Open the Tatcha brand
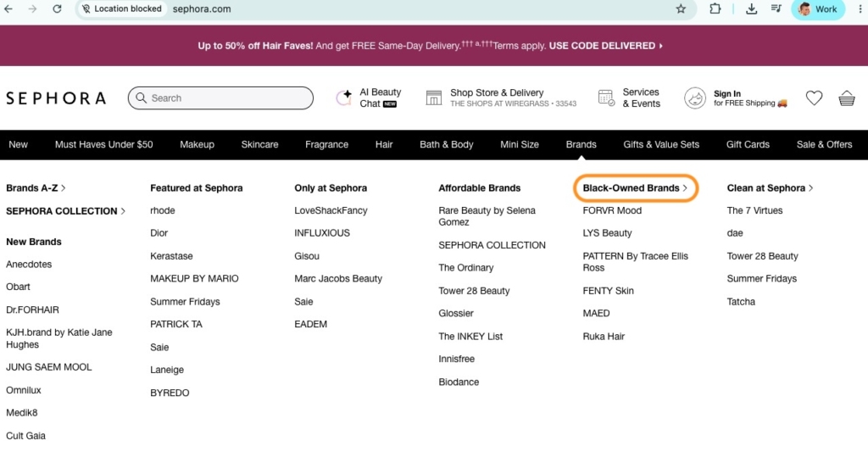Screen dimensions: 868x452 pyautogui.click(x=741, y=302)
